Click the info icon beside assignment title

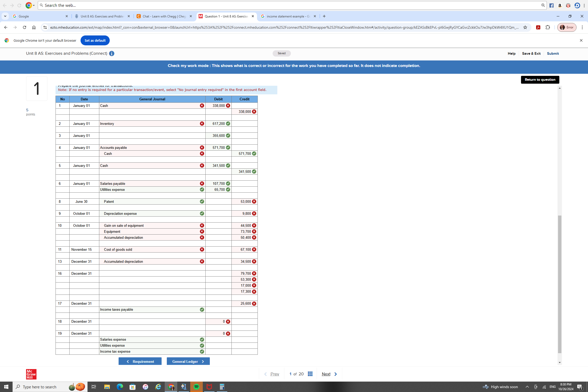pos(112,53)
